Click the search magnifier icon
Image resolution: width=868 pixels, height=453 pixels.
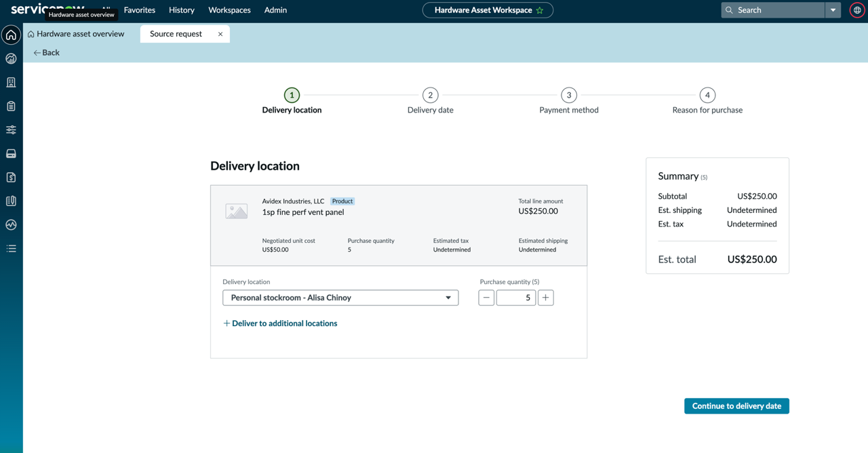(729, 10)
